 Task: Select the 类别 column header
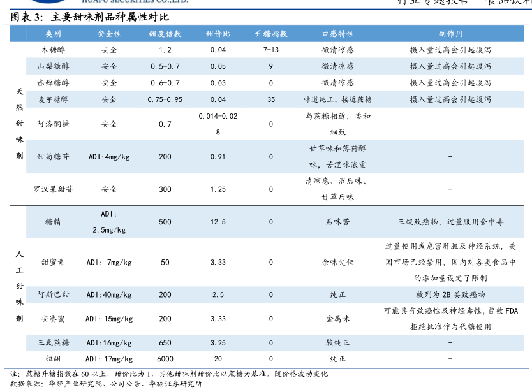point(54,33)
